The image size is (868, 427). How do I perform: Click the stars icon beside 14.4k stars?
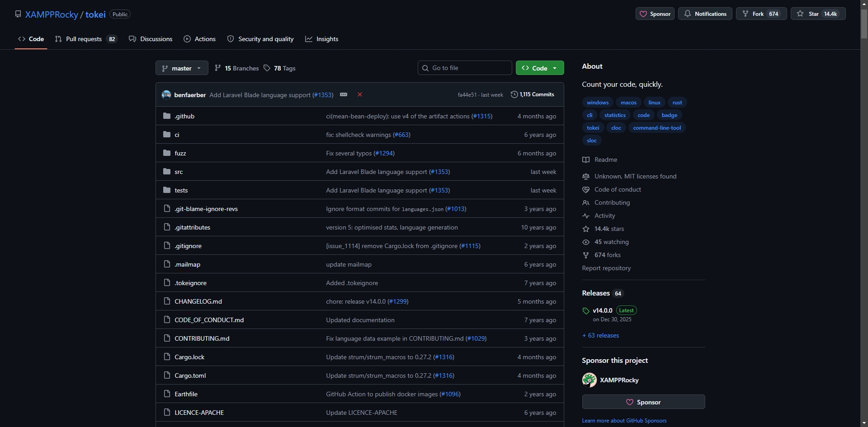[586, 229]
